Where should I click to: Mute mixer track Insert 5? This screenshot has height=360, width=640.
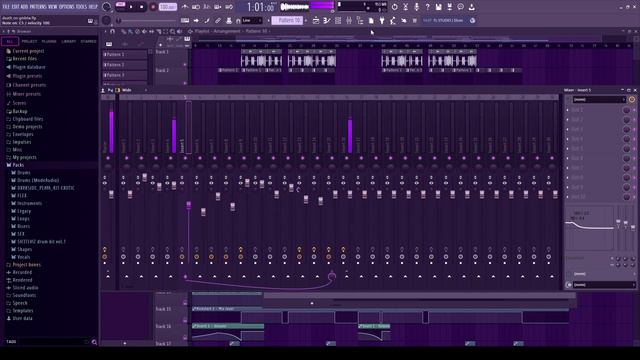tap(185, 158)
